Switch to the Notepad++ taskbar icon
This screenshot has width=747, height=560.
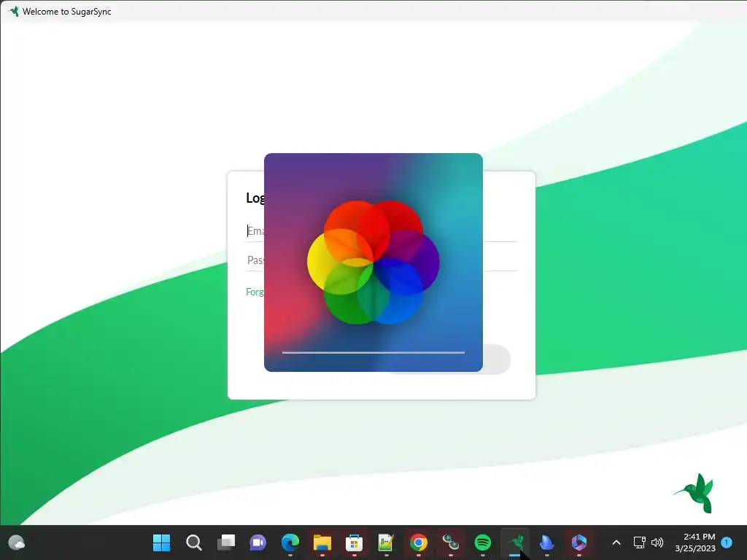click(x=386, y=542)
